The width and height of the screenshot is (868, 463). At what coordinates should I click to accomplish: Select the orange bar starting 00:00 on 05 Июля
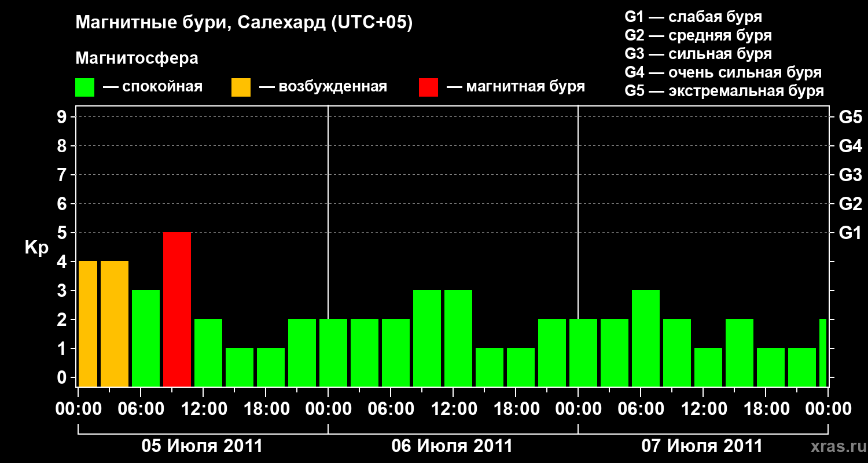pyautogui.click(x=88, y=324)
